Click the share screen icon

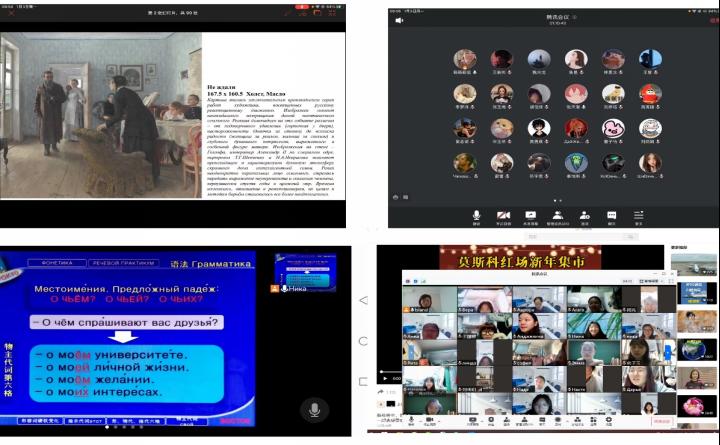[x=529, y=213]
